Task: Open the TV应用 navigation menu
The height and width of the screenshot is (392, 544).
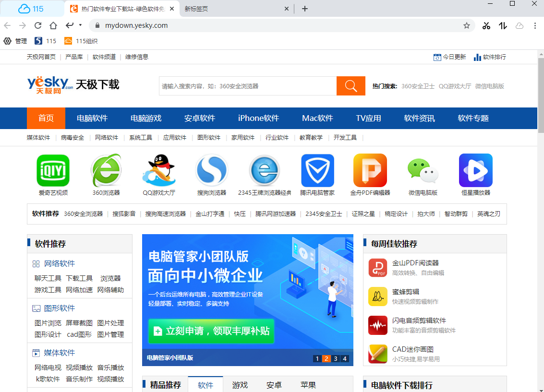Action: tap(368, 118)
